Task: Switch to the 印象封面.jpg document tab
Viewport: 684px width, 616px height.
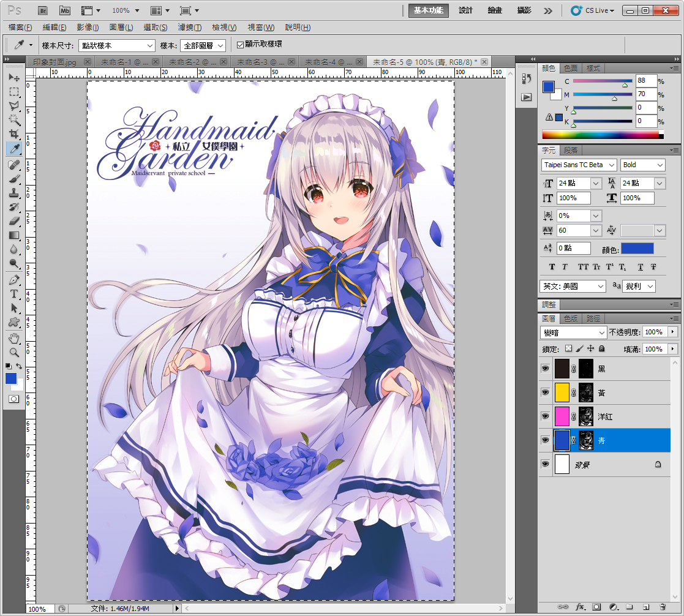Action: [x=54, y=62]
